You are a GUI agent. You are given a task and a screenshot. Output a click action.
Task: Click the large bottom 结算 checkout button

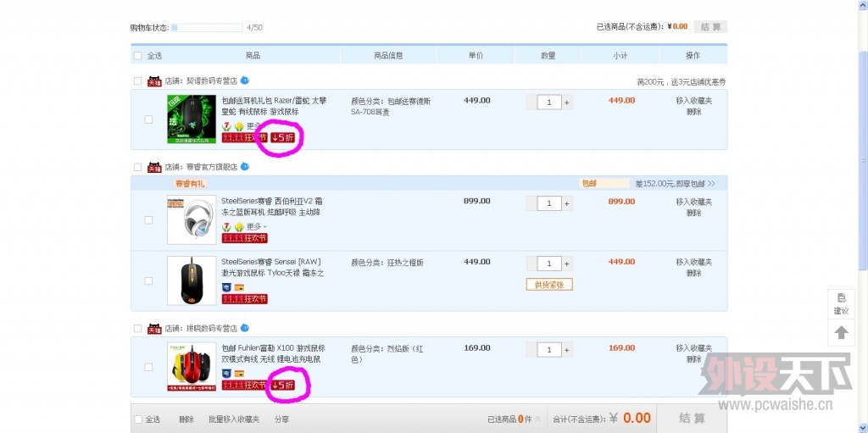pyautogui.click(x=692, y=419)
